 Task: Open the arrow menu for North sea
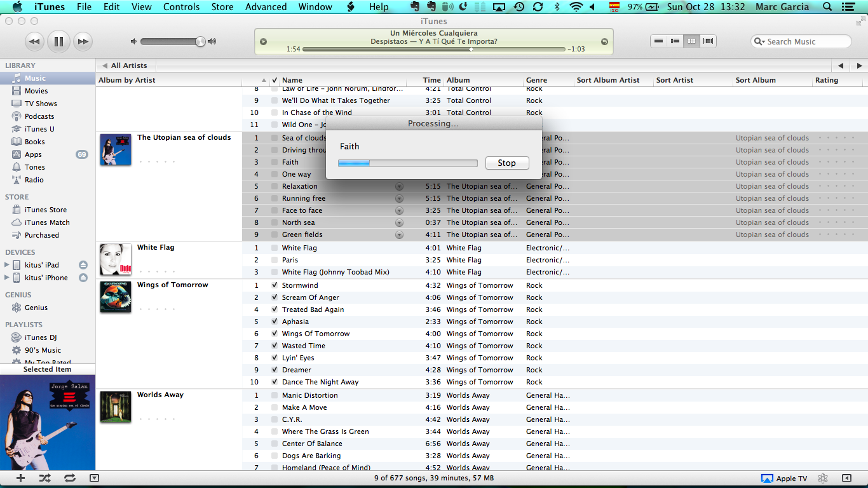(399, 222)
